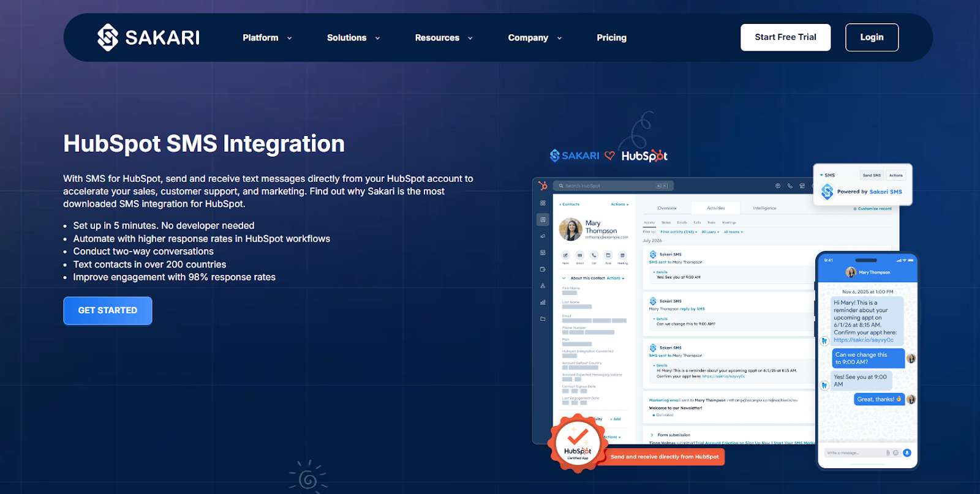Open the bar chart reports icon in sidebar

pos(543,302)
